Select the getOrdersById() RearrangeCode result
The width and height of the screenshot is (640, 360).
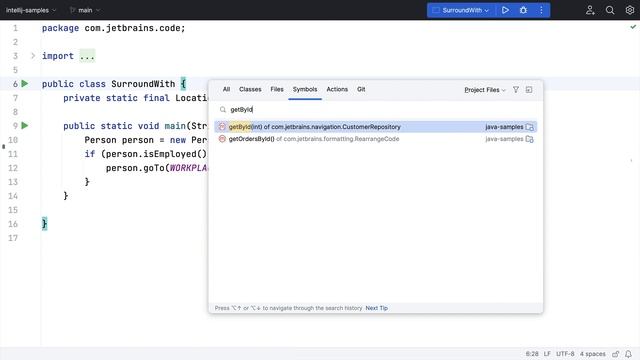[x=376, y=139]
